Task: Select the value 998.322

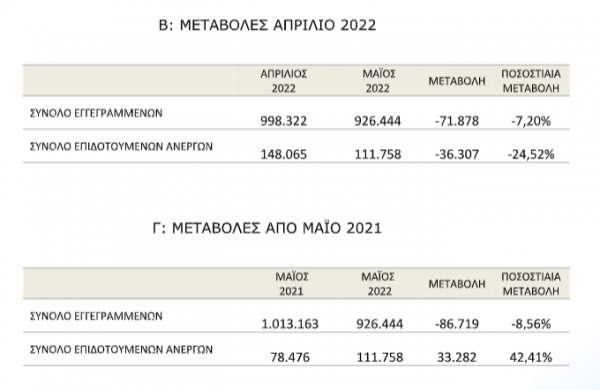Action: click(x=284, y=121)
